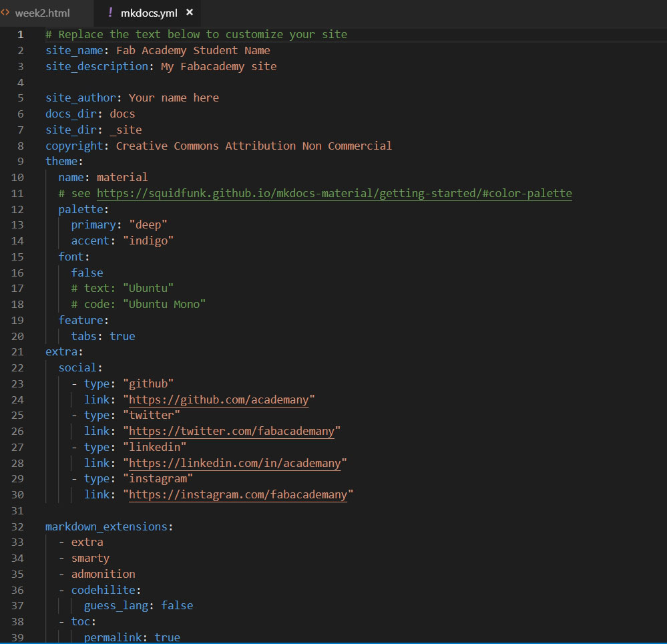The height and width of the screenshot is (644, 667).
Task: Close the mkdocs.yml tab
Action: tap(190, 12)
